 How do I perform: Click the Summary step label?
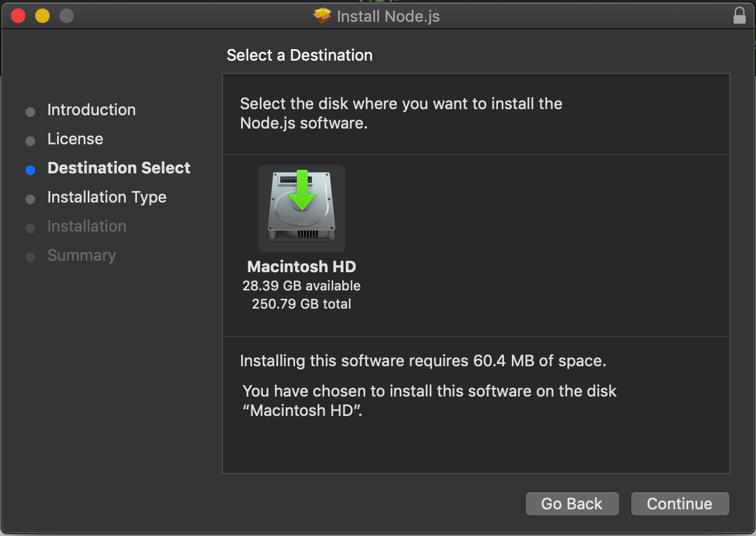(81, 255)
